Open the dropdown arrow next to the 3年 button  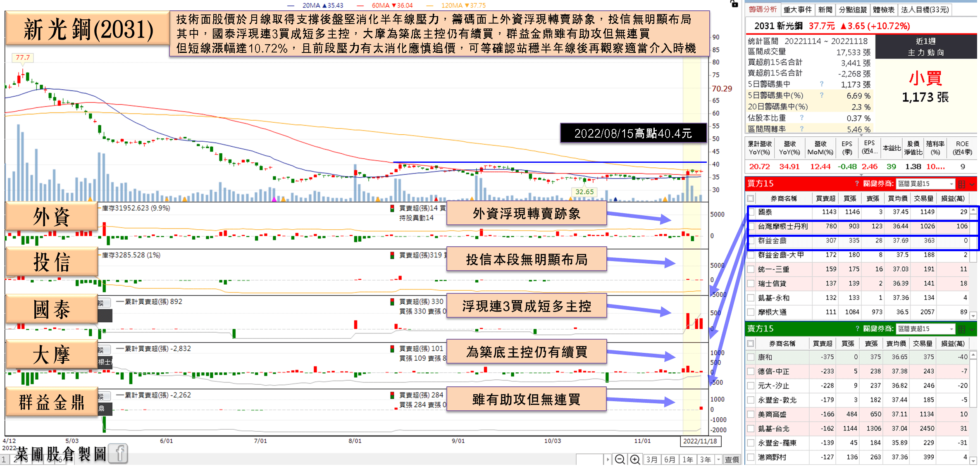(x=718, y=459)
